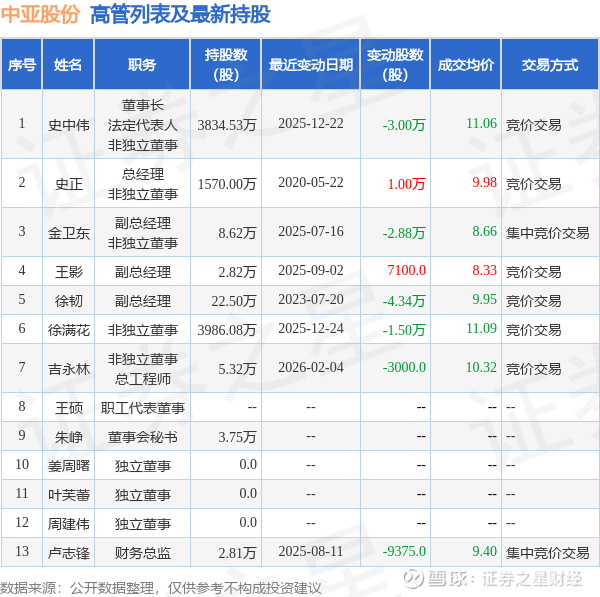Click holdings value 3986.08万
Screen dimensions: 600x597
[227, 330]
